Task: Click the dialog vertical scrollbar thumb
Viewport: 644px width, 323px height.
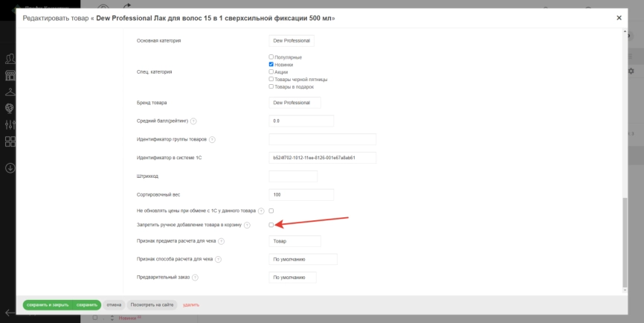Action: click(625, 243)
